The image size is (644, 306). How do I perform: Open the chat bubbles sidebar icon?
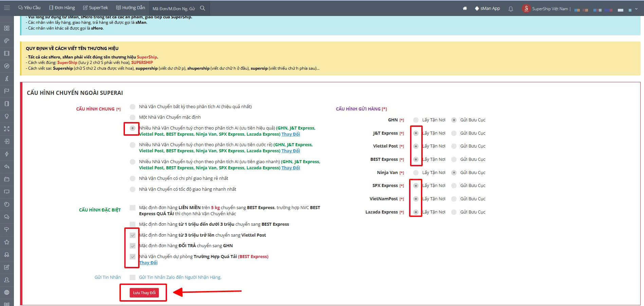7,217
